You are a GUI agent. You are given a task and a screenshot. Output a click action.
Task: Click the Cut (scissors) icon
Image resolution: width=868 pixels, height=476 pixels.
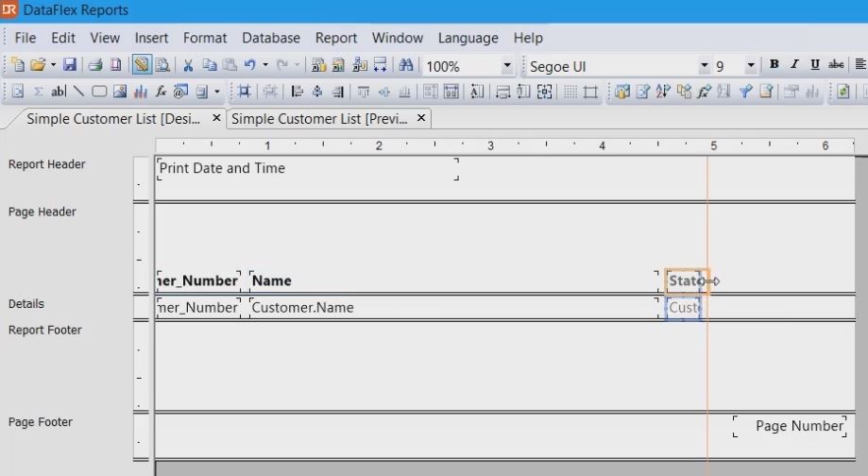click(x=188, y=65)
